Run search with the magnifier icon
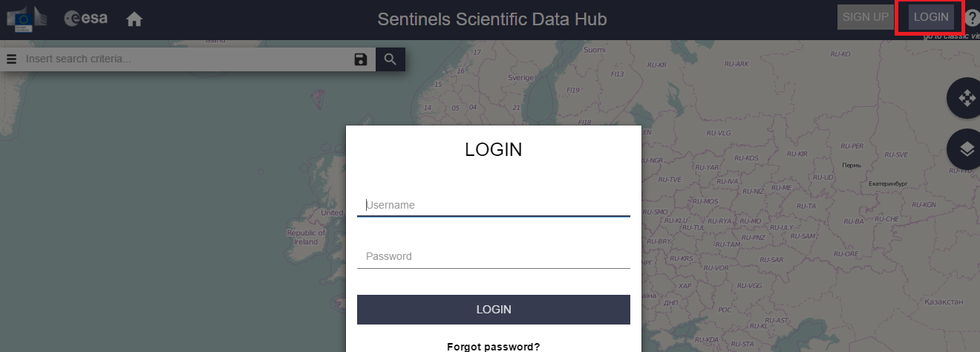Image resolution: width=980 pixels, height=352 pixels. (390, 59)
